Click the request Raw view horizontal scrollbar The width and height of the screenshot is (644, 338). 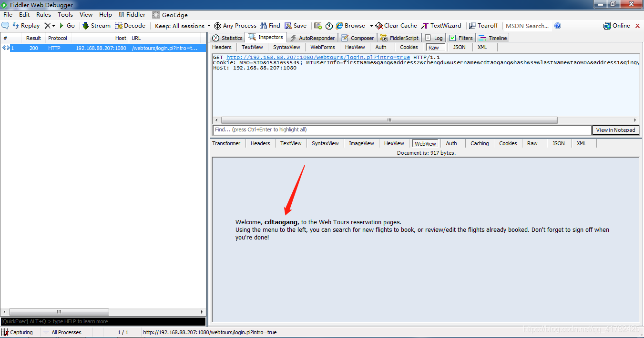coord(389,120)
